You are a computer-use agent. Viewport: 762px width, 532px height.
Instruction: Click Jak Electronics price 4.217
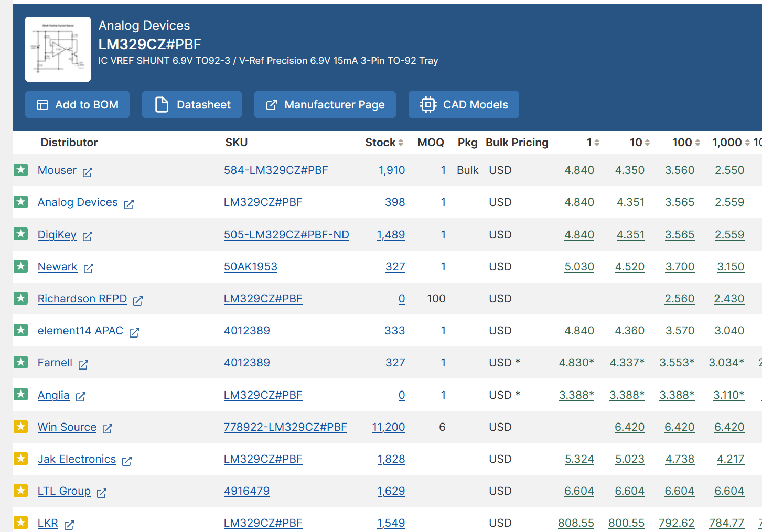tap(731, 459)
